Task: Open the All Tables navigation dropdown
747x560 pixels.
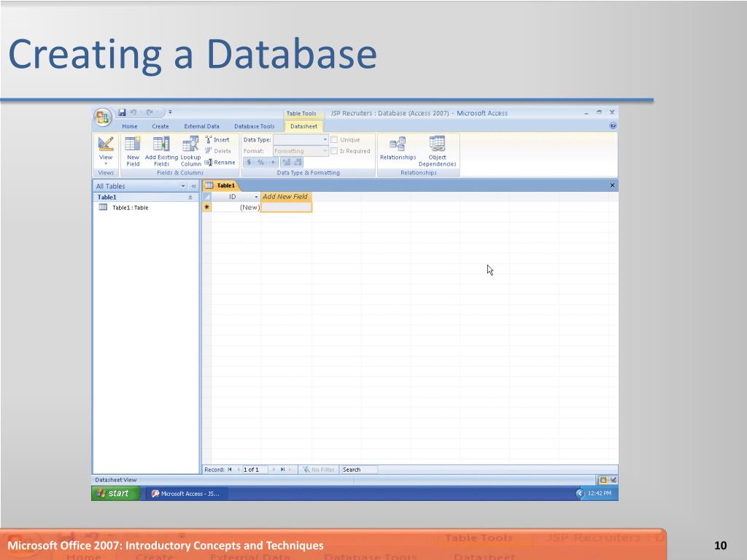Action: click(183, 186)
